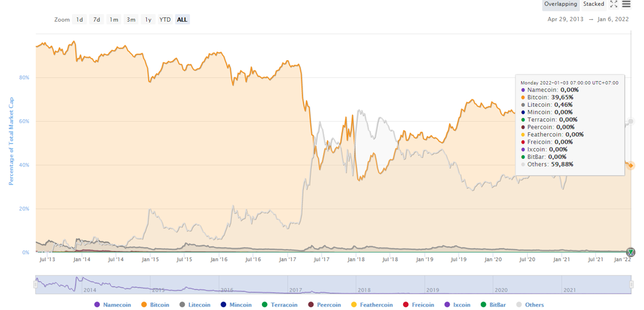The height and width of the screenshot is (310, 644).
Task: Open the chart hamburger menu
Action: click(x=626, y=4)
